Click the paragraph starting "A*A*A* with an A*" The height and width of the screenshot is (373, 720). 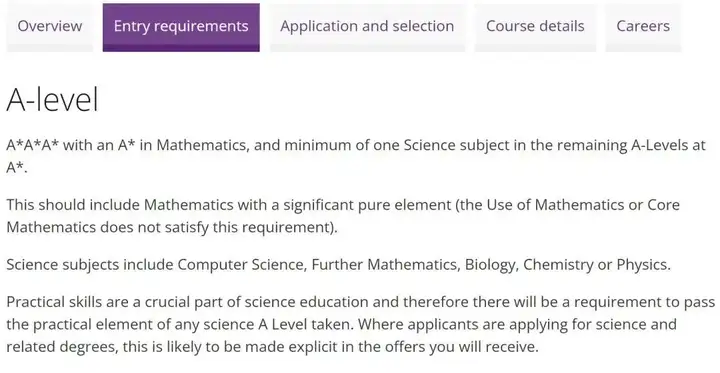(x=356, y=156)
